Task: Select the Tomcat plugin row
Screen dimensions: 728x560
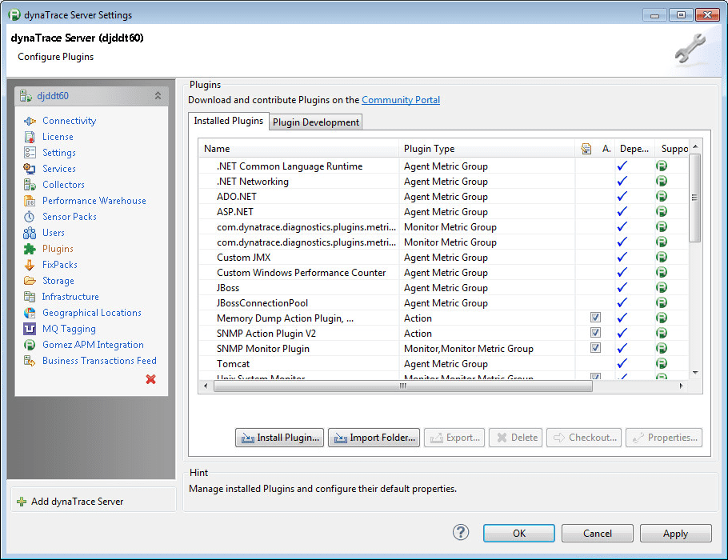Action: 443,363
